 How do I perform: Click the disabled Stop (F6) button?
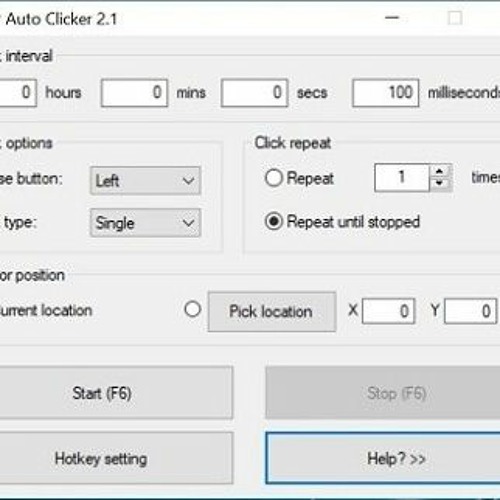(383, 393)
